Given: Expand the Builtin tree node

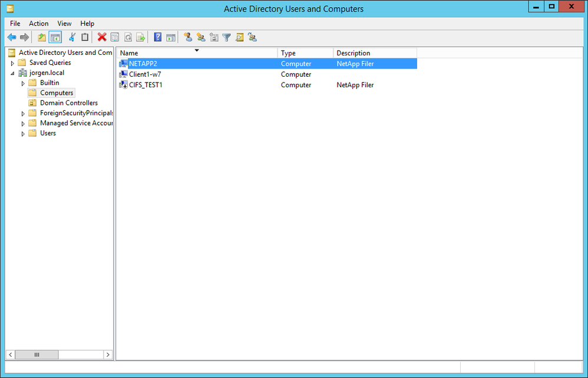Looking at the screenshot, I should [23, 83].
